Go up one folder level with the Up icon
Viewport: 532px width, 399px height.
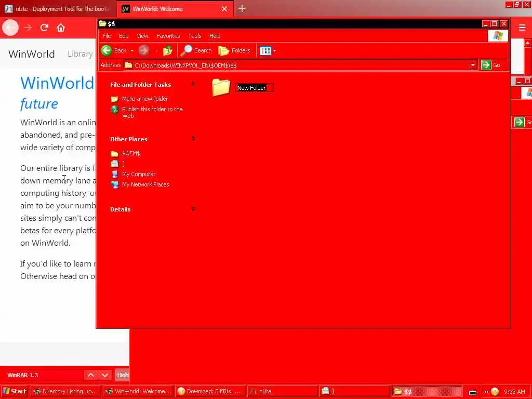click(x=167, y=50)
